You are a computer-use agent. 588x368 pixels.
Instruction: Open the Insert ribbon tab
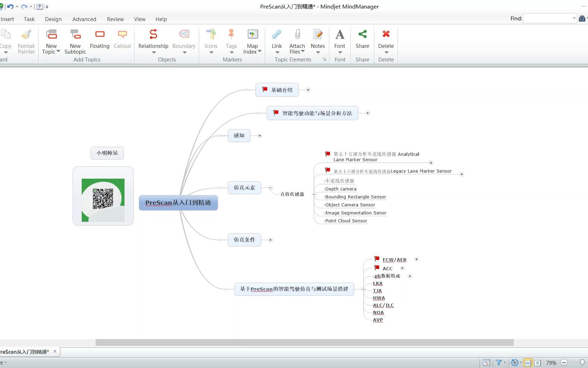click(7, 19)
